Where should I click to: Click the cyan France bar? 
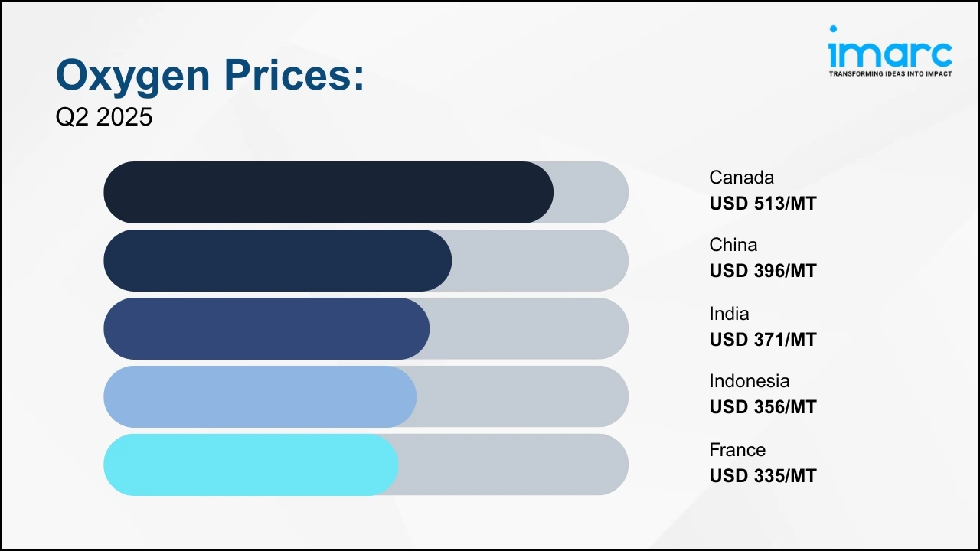(250, 465)
